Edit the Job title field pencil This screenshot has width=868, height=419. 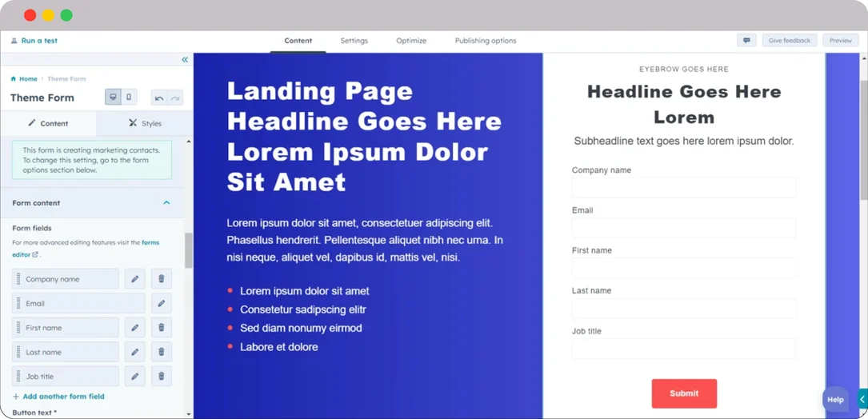coord(134,377)
